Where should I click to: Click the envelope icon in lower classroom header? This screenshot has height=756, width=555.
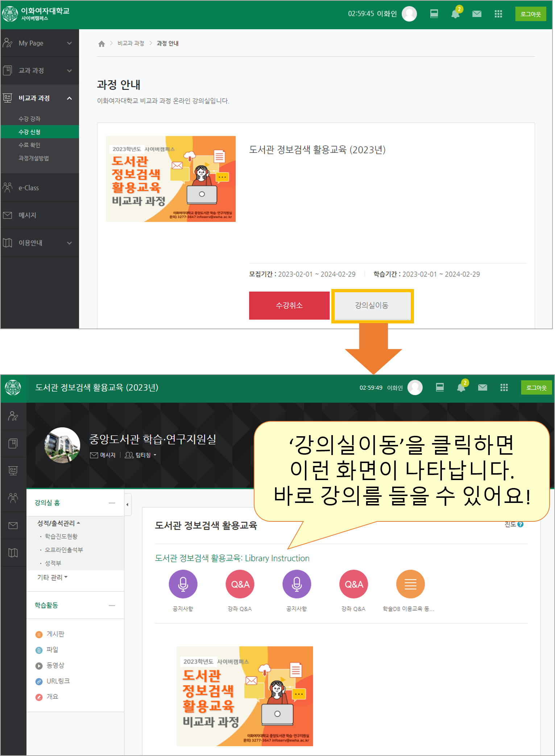click(482, 388)
